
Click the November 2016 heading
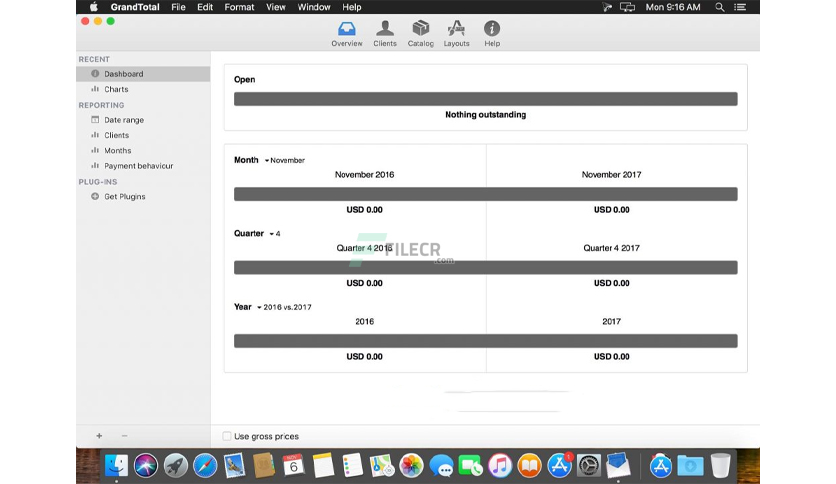364,174
